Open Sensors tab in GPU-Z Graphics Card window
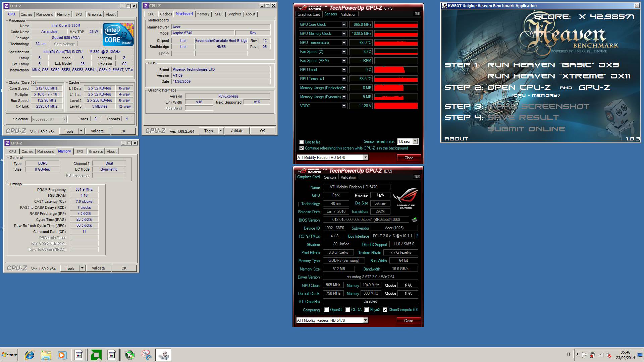 [330, 177]
